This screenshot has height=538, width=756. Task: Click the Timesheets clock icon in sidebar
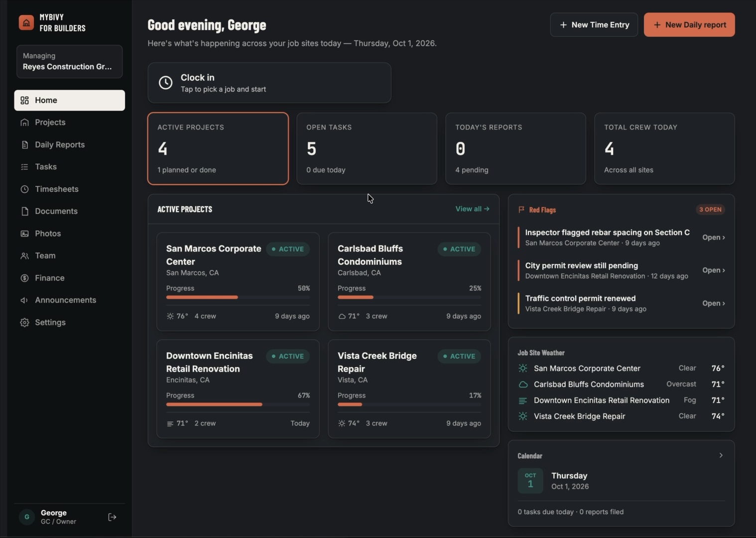click(24, 189)
